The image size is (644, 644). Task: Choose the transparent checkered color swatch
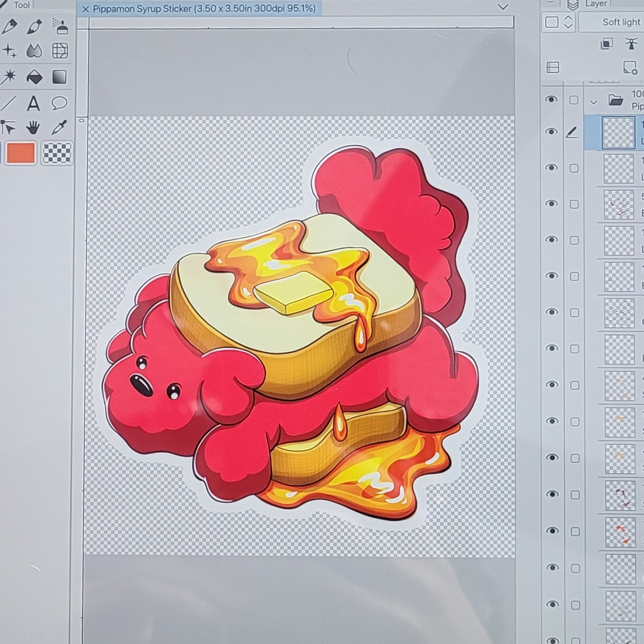click(x=57, y=153)
